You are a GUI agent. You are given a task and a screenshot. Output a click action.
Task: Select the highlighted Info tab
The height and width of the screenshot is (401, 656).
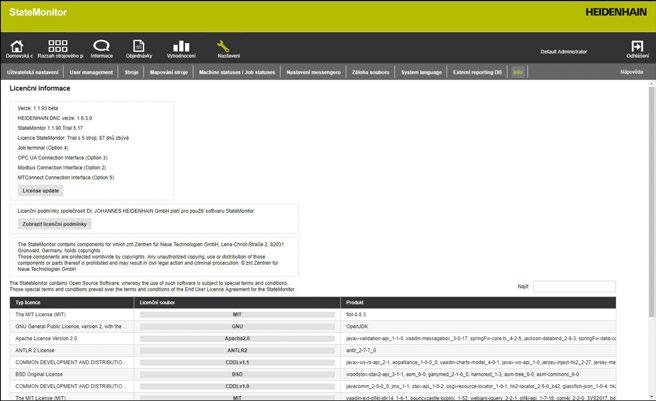(518, 72)
